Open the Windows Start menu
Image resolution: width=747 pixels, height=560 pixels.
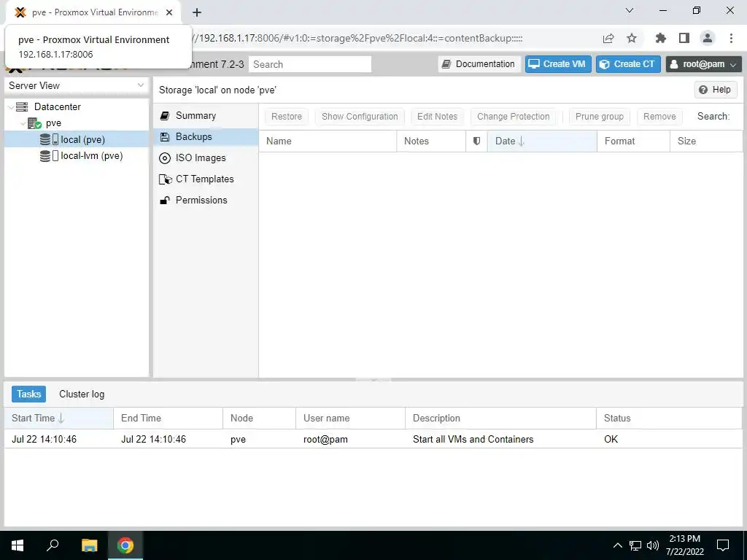pos(18,545)
